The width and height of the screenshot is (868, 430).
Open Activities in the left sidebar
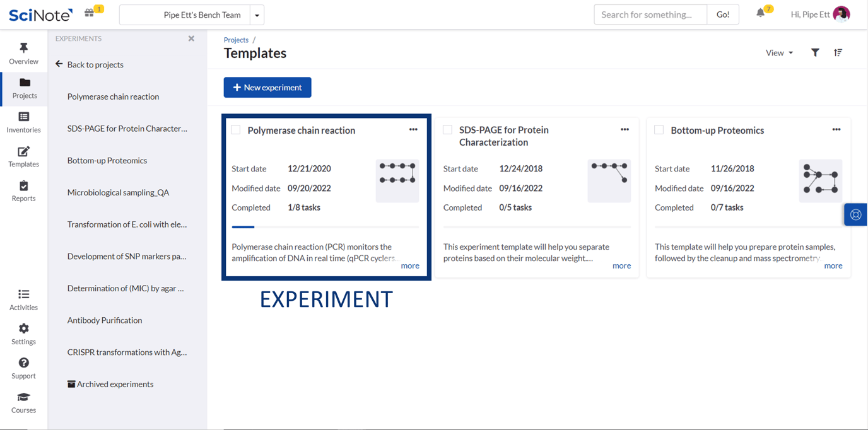(x=24, y=299)
